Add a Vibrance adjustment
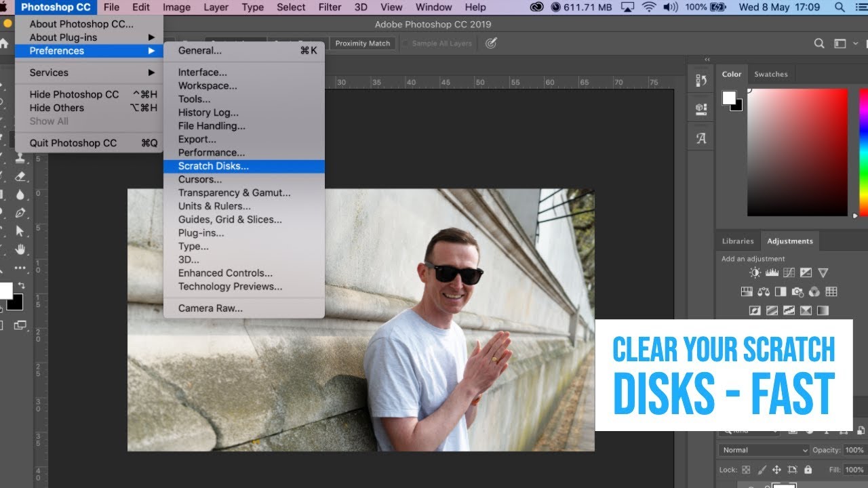This screenshot has height=488, width=868. [823, 272]
